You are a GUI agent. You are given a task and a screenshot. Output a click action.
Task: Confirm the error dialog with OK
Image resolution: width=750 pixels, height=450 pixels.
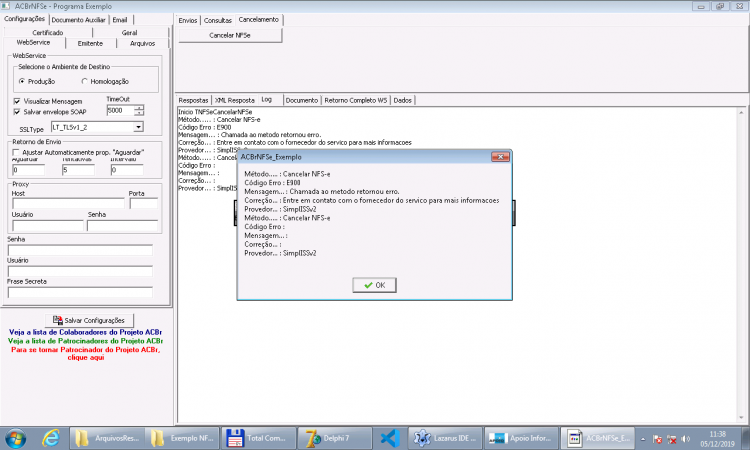(x=375, y=285)
